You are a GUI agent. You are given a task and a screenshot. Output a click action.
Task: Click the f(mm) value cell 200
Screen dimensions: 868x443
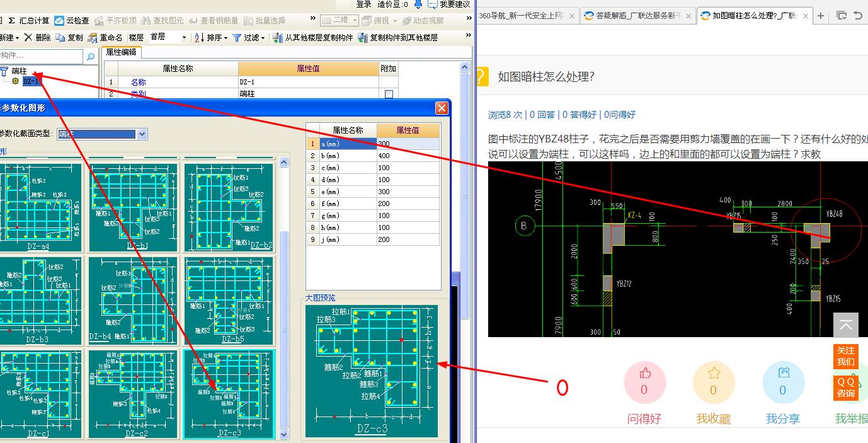click(408, 204)
